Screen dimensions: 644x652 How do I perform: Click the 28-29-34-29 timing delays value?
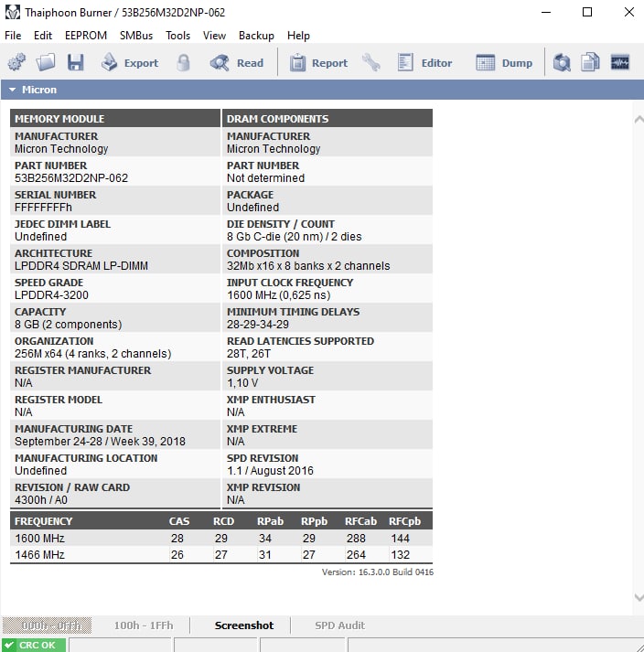[258, 325]
